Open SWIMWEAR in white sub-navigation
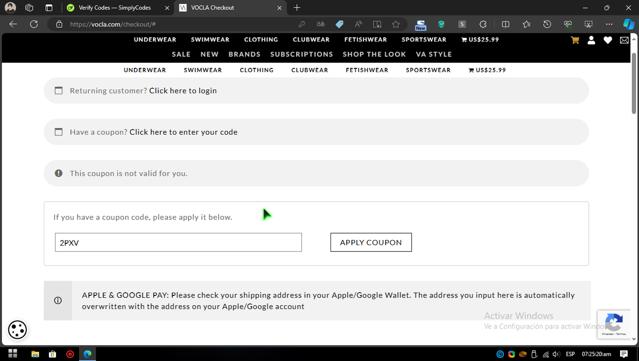 tap(203, 70)
